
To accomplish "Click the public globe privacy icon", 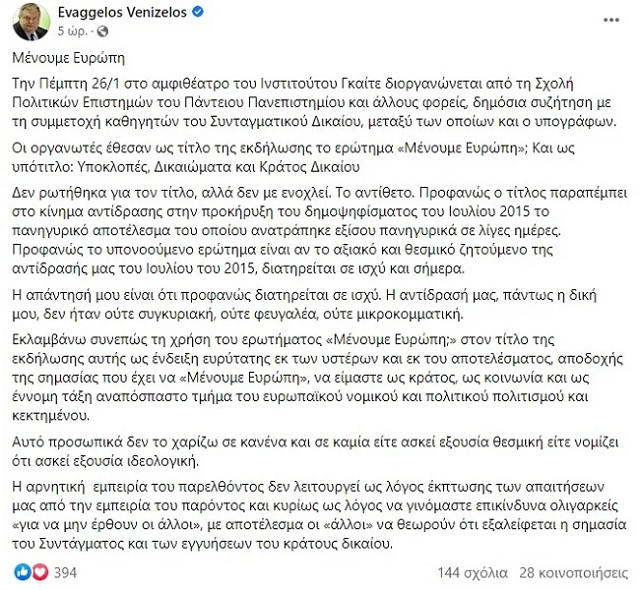I will [x=99, y=31].
